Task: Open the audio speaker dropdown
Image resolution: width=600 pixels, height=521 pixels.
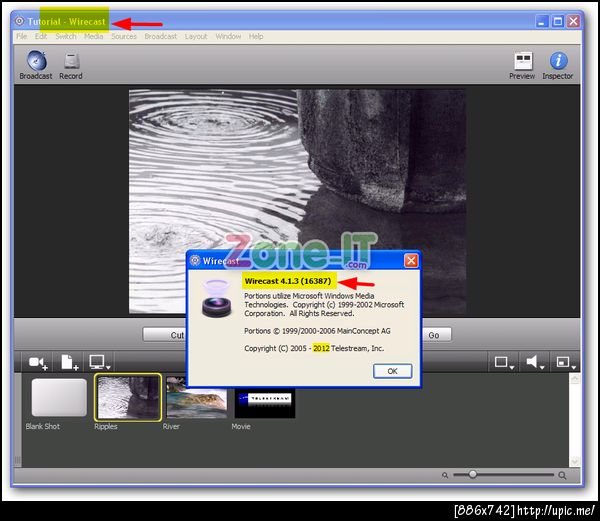Action: (535, 362)
